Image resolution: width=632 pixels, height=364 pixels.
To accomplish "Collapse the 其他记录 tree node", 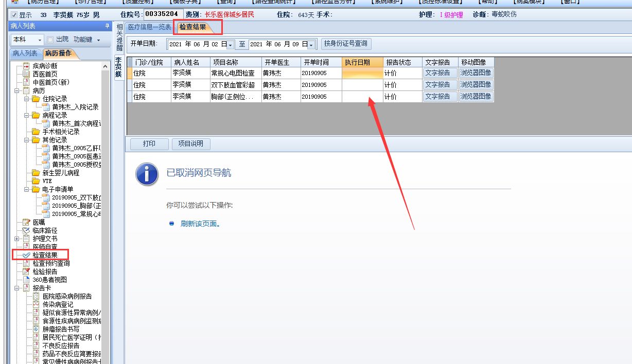I will 27,140.
